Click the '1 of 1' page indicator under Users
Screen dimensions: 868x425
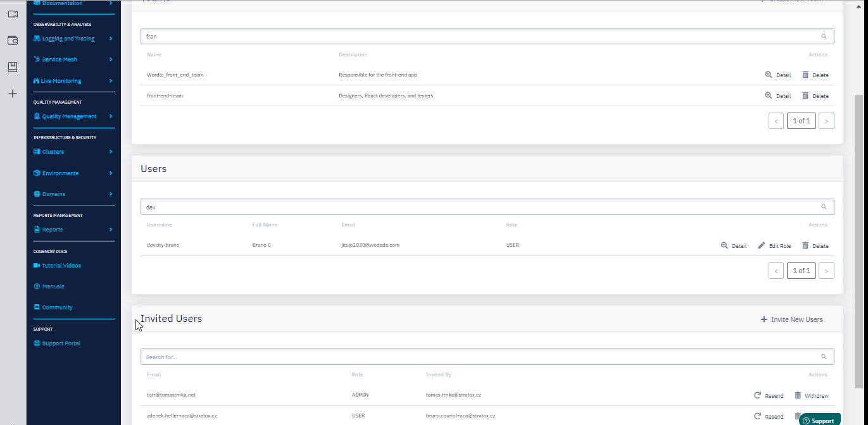802,271
